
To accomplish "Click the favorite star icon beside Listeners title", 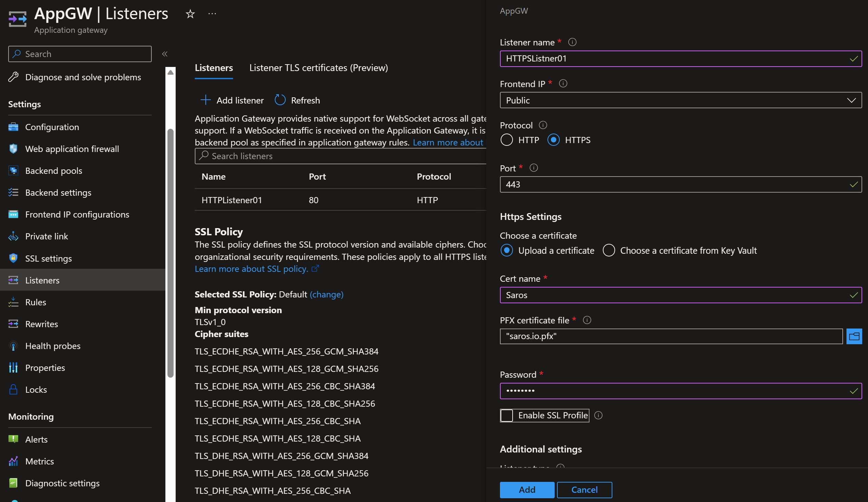I will pyautogui.click(x=190, y=14).
